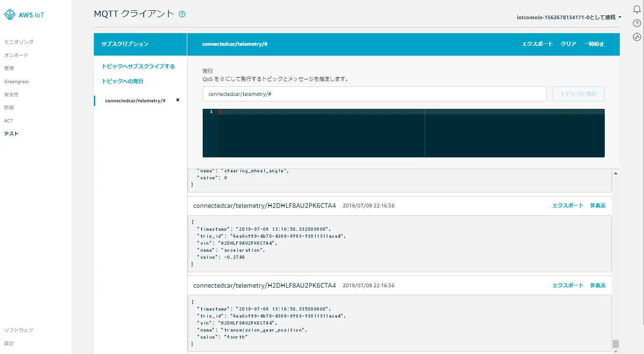Image resolution: width=644 pixels, height=354 pixels.
Task: Click 一時停止 to pause messages
Action: 594,44
